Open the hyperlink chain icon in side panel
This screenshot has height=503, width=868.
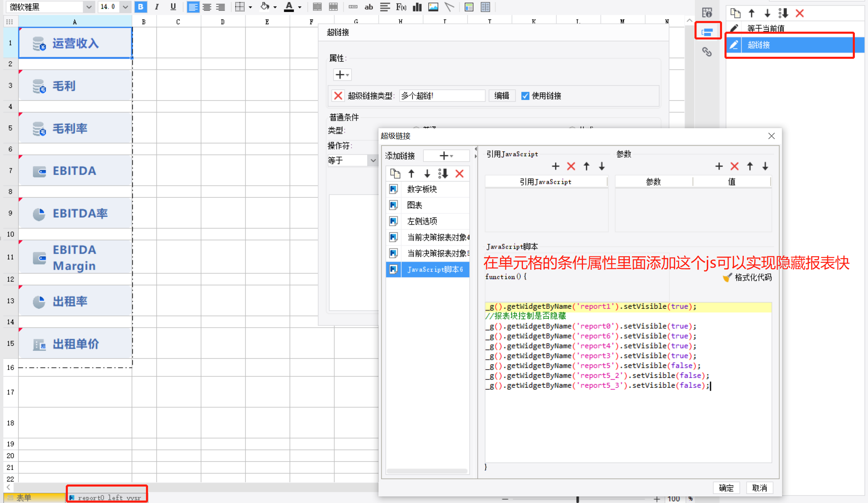click(x=706, y=52)
